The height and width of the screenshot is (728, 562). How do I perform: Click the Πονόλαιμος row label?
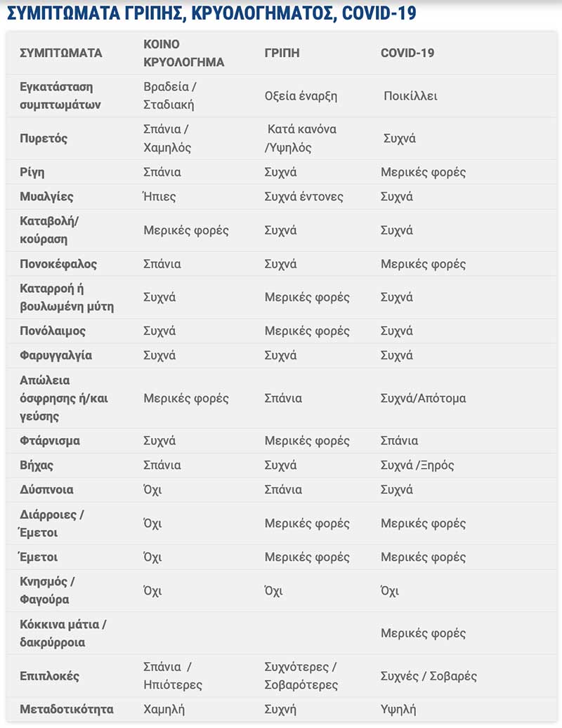53,331
